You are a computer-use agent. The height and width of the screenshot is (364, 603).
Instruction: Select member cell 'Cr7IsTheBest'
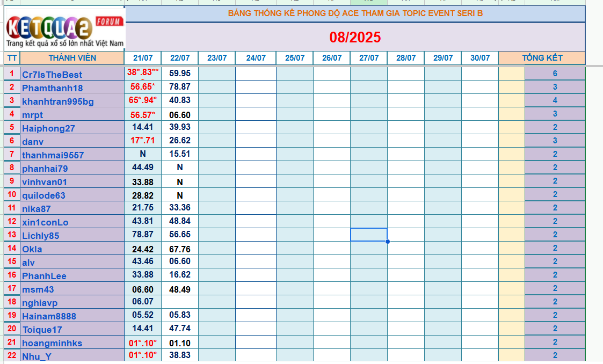click(x=72, y=74)
